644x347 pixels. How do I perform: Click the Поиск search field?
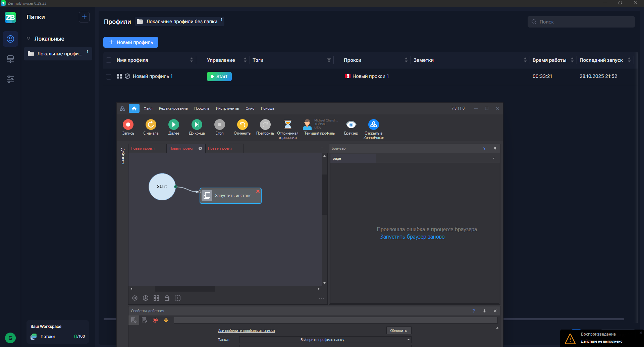[x=584, y=22]
